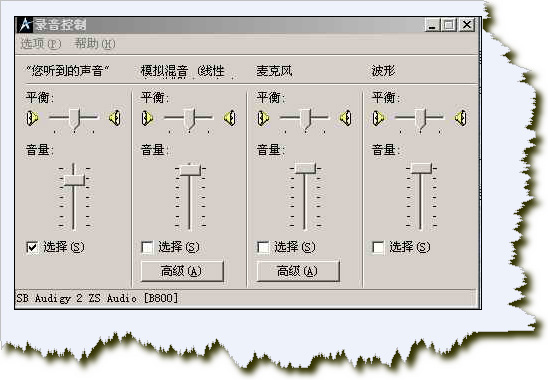Click right speaker icon in 麦克风 balance
Image resolution: width=548 pixels, height=380 pixels.
point(346,118)
